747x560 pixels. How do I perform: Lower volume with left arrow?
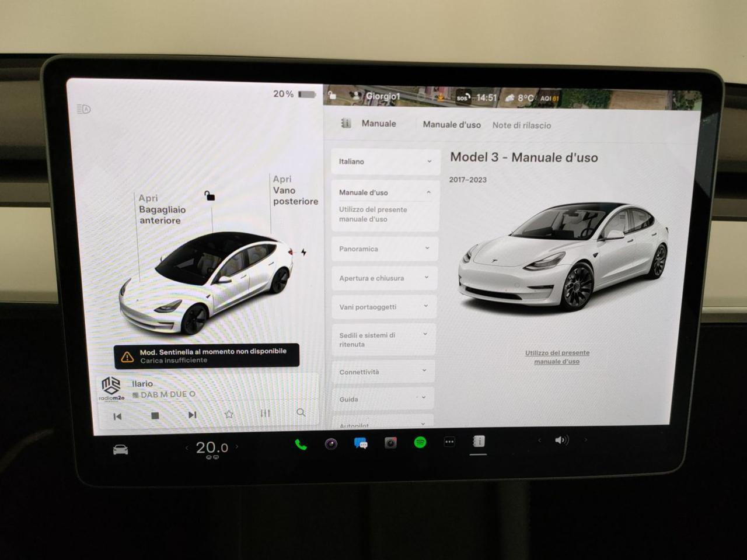539,440
